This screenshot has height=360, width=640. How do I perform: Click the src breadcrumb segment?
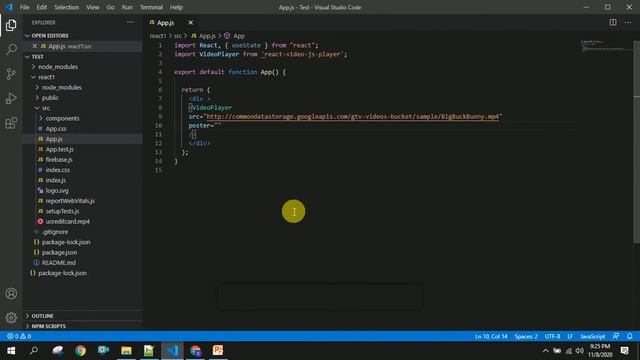click(178, 36)
